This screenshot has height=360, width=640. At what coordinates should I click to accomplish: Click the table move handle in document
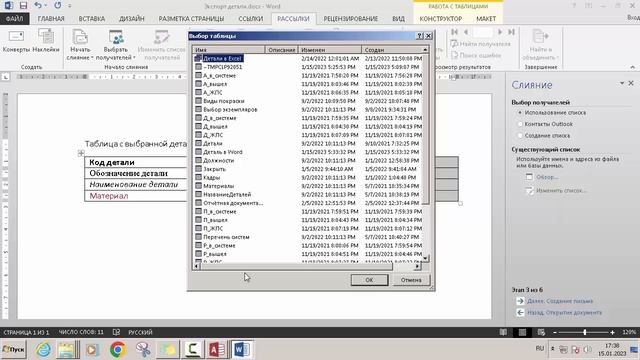click(x=81, y=153)
